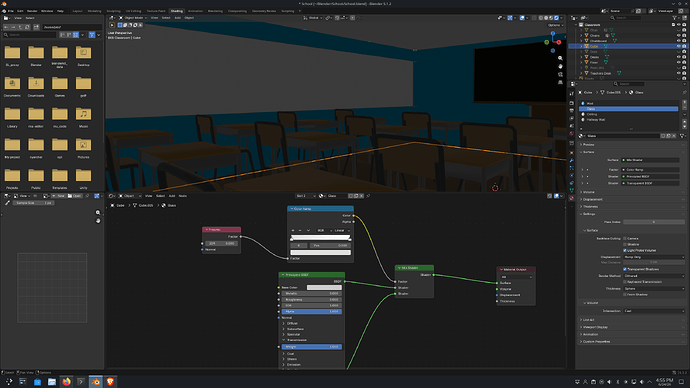Enable From Shadow thickness checkbox

click(624, 294)
